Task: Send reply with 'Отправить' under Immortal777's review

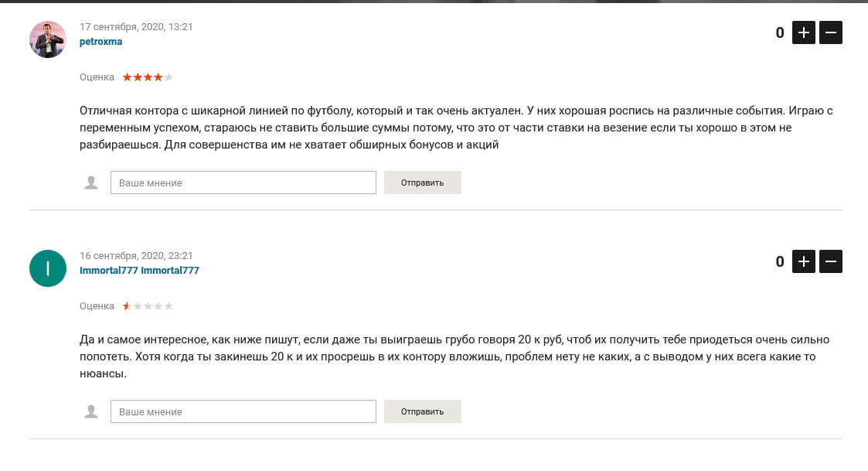Action: tap(422, 411)
